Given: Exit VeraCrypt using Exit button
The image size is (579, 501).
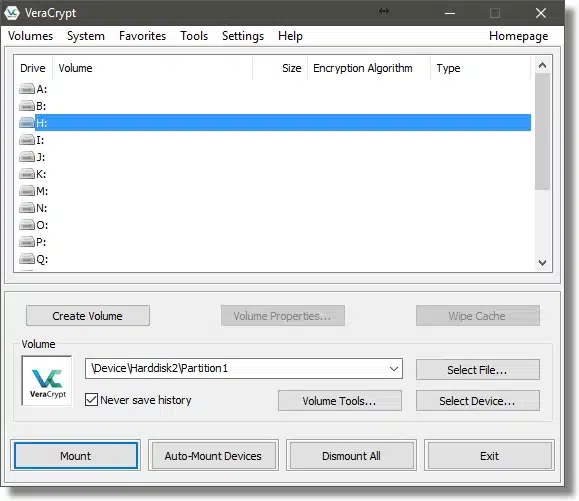Looking at the screenshot, I should pyautogui.click(x=489, y=456).
